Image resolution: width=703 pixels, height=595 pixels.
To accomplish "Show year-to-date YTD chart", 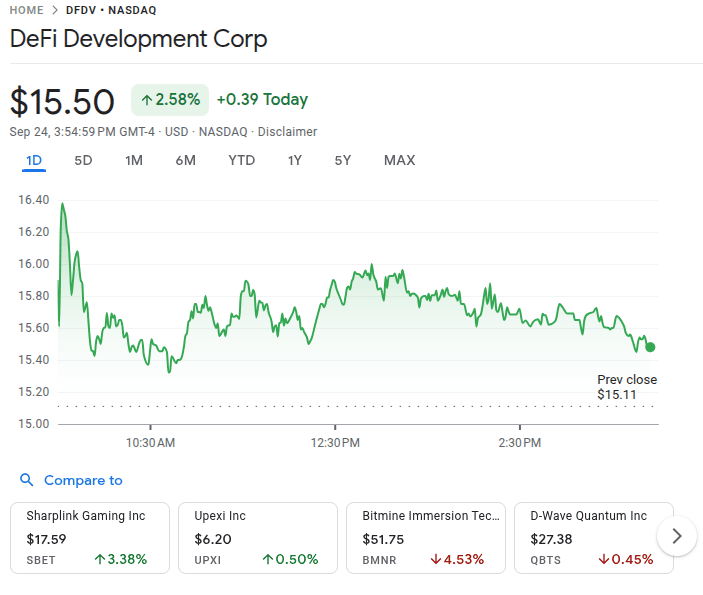I will coord(242,161).
